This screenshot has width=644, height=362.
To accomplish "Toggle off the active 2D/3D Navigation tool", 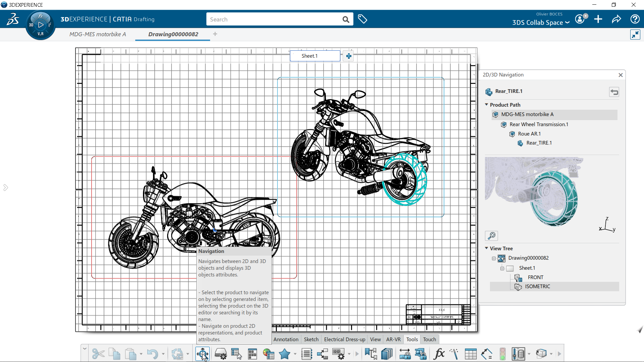I will tap(202, 354).
